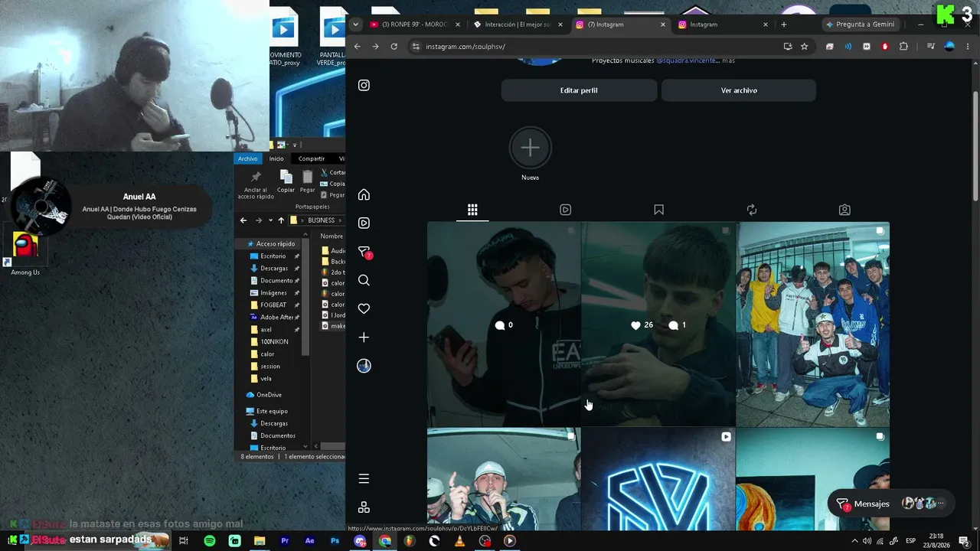This screenshot has height=551, width=980.
Task: Open the neon SV logo video post
Action: coord(658,479)
